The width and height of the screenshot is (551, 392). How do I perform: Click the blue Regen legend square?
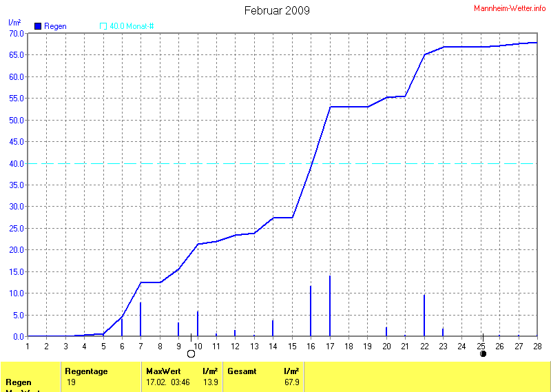point(38,26)
